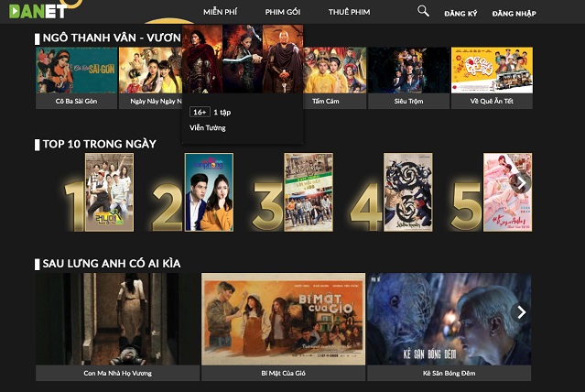The height and width of the screenshot is (392, 585).
Task: Click the Đăng Ký link
Action: point(460,14)
